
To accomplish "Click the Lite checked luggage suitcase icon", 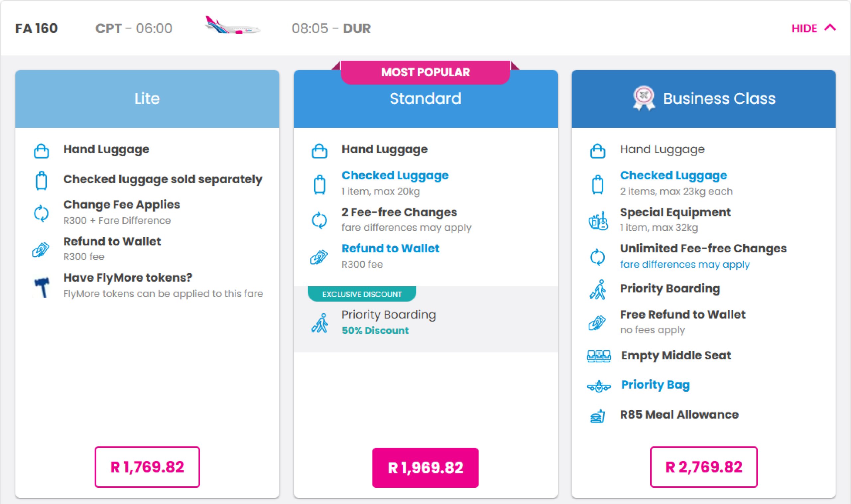I will point(42,181).
